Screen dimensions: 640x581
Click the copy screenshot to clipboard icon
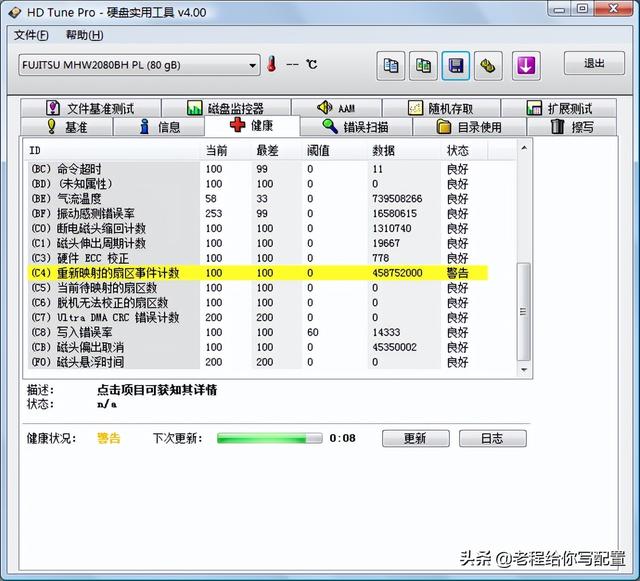pos(423,65)
